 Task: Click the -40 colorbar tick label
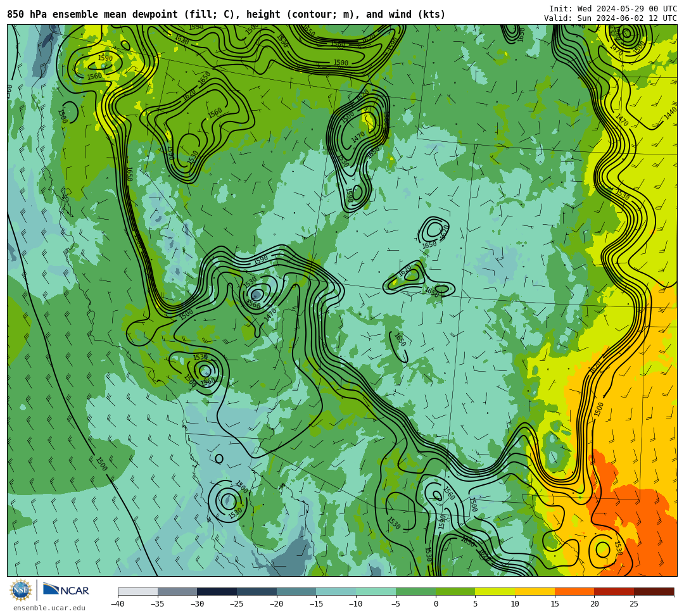pos(117,604)
